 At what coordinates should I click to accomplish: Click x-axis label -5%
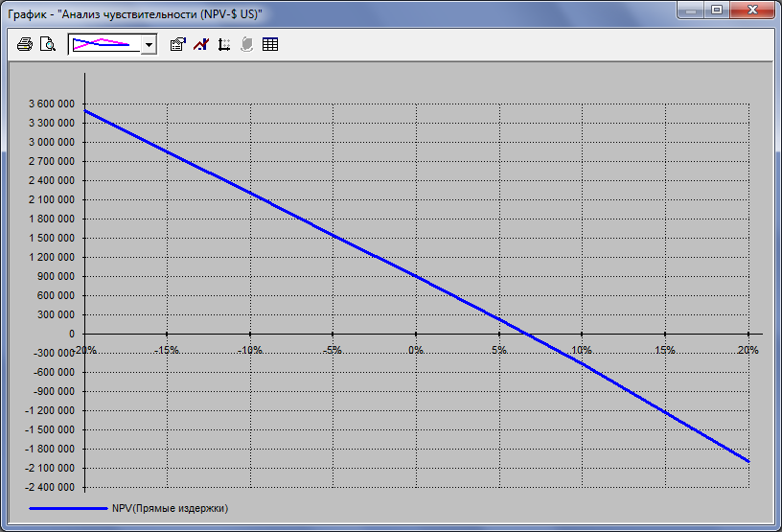(x=333, y=350)
